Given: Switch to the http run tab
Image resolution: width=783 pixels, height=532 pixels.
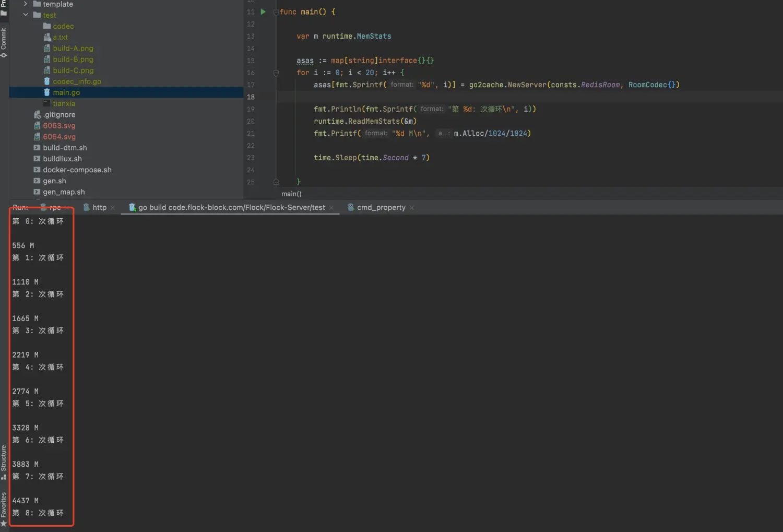Looking at the screenshot, I should click(99, 207).
